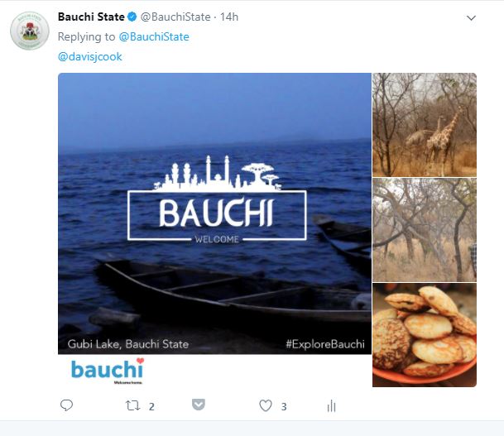
Task: Open the @davisjcook mention
Action: tap(90, 56)
